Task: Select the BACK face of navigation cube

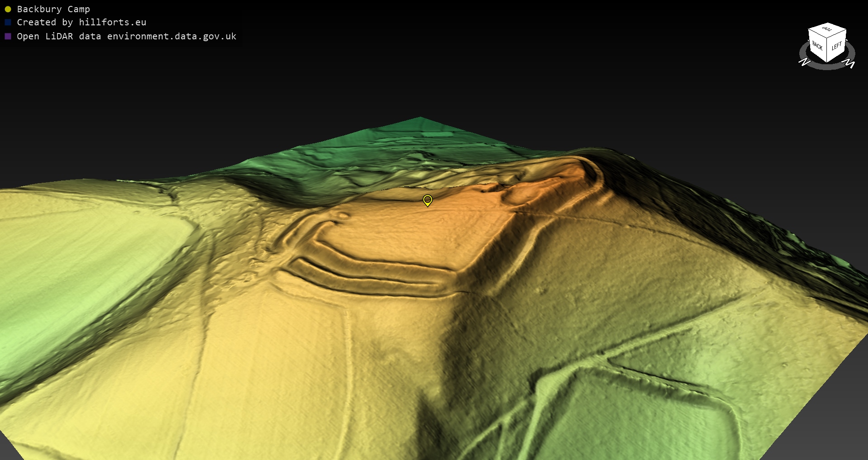Action: 817,46
